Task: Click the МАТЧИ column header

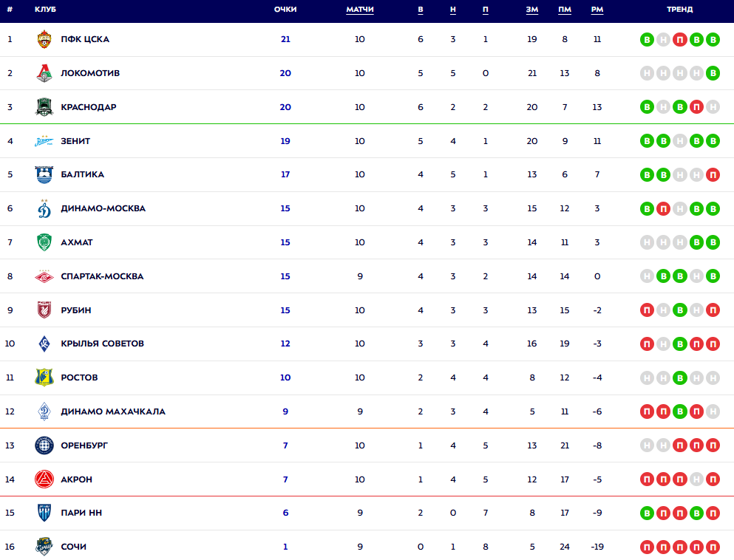Action: [x=360, y=10]
